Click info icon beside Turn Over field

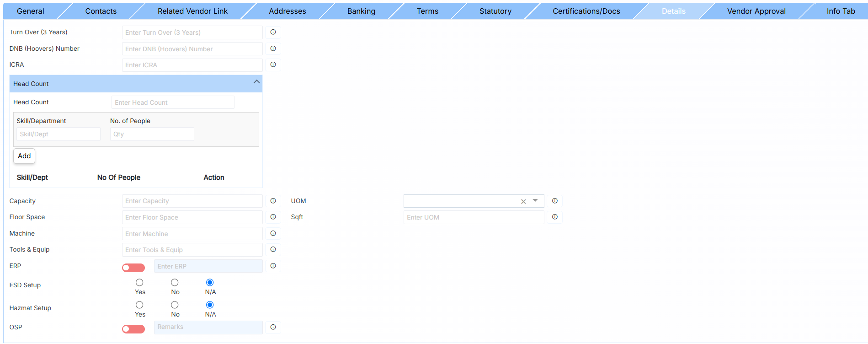273,32
